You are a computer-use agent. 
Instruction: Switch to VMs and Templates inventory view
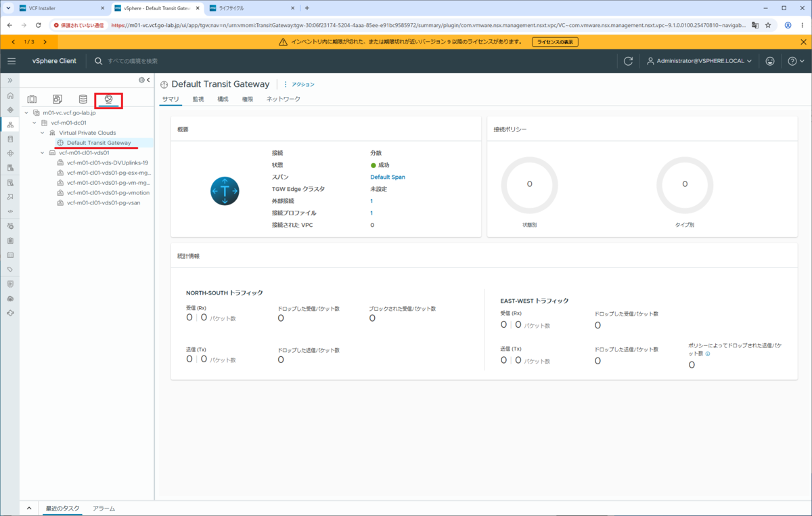[58, 100]
